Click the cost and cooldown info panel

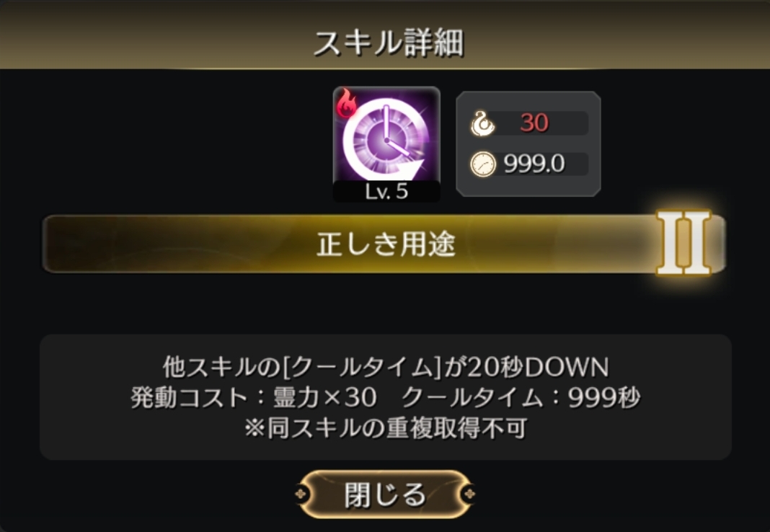528,143
